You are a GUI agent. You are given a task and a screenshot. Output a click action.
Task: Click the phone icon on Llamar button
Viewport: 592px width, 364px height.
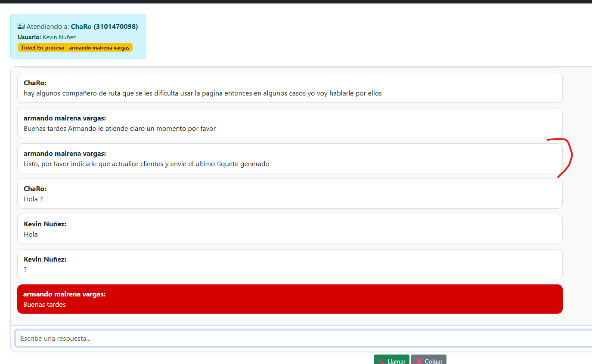pos(382,361)
